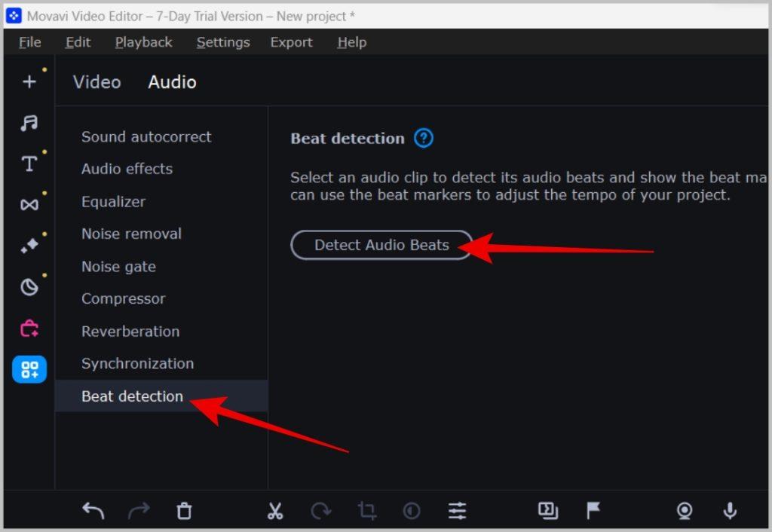Record voice-over with microphone icon
This screenshot has width=772, height=532.
pyautogui.click(x=730, y=511)
